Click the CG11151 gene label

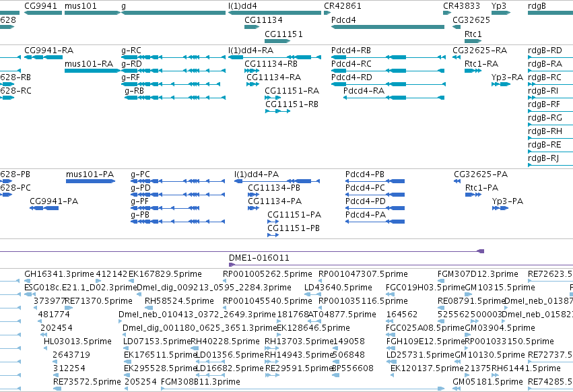click(283, 34)
